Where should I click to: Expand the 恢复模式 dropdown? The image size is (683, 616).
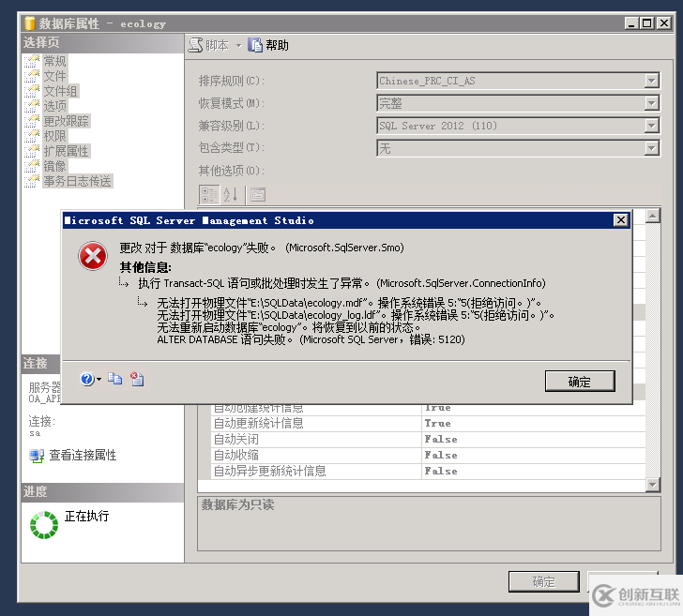(651, 103)
